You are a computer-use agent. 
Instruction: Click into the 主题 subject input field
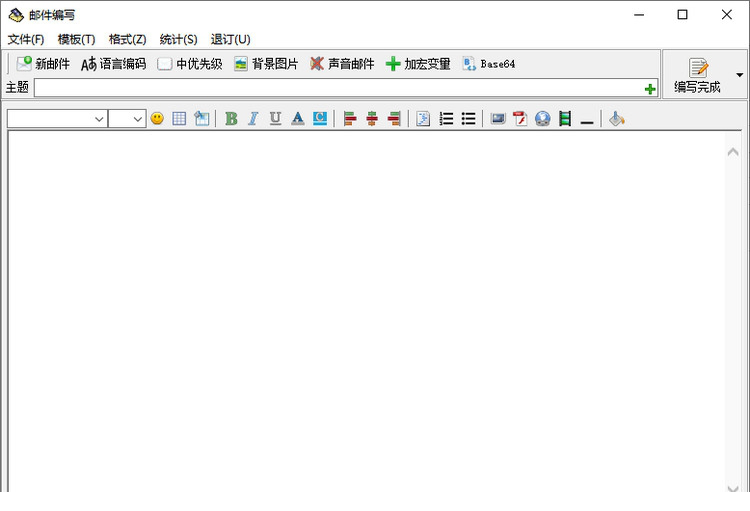point(345,88)
